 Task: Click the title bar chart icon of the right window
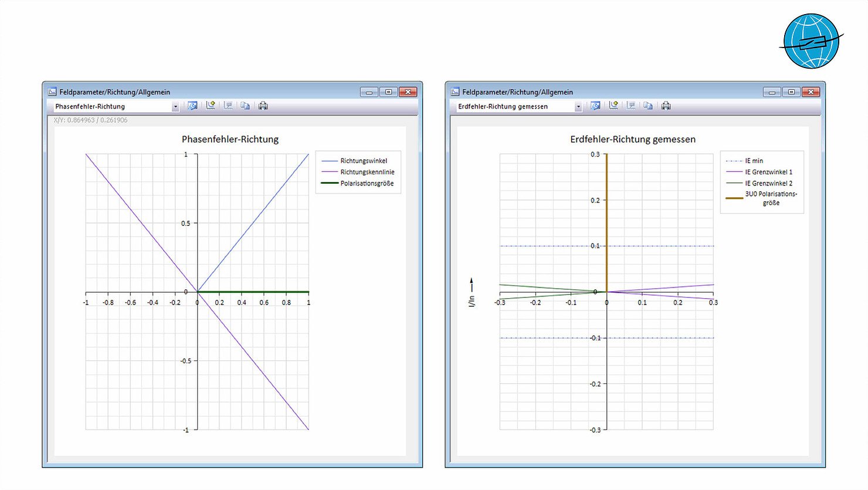coord(455,92)
